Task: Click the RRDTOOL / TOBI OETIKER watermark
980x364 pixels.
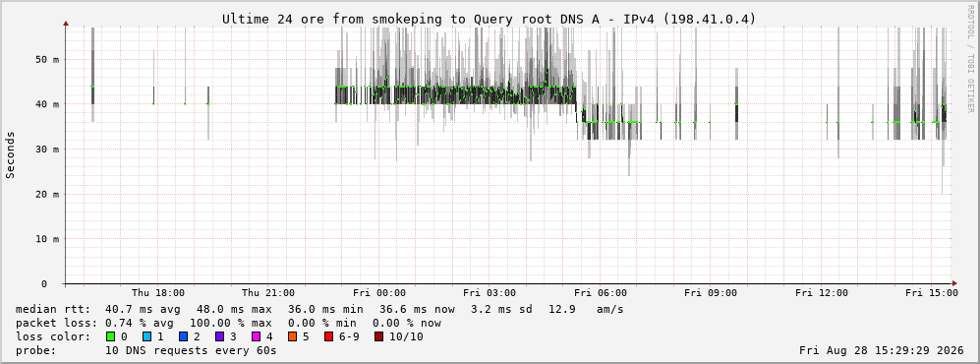Action: tap(970, 59)
